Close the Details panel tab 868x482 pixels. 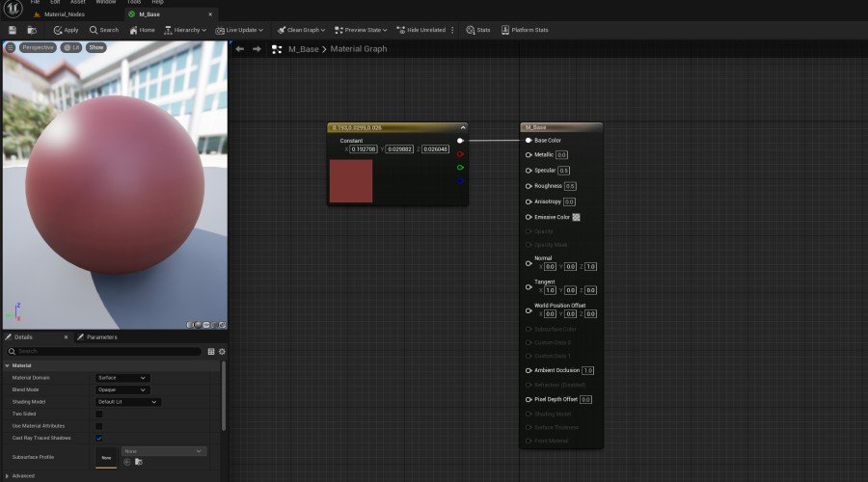(x=66, y=337)
